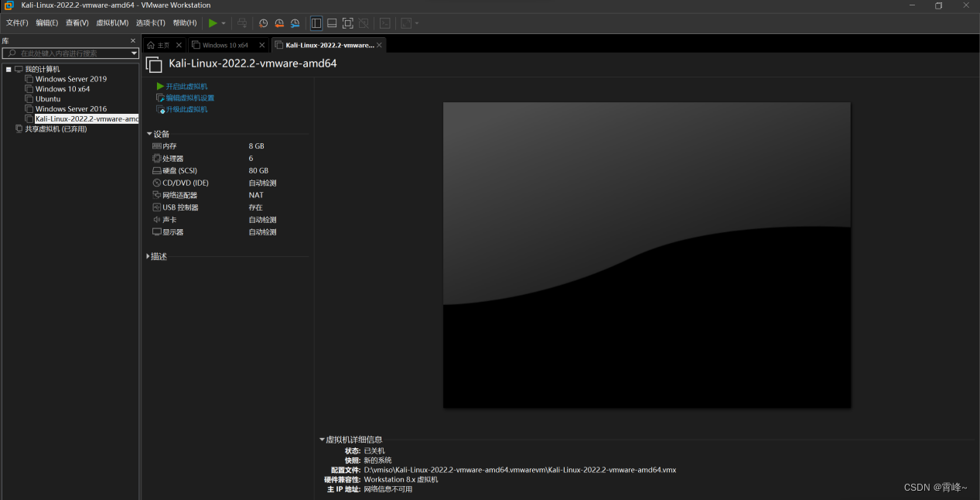Click the configuration file .vmx path text
Screen dimensions: 980x500
[520, 470]
